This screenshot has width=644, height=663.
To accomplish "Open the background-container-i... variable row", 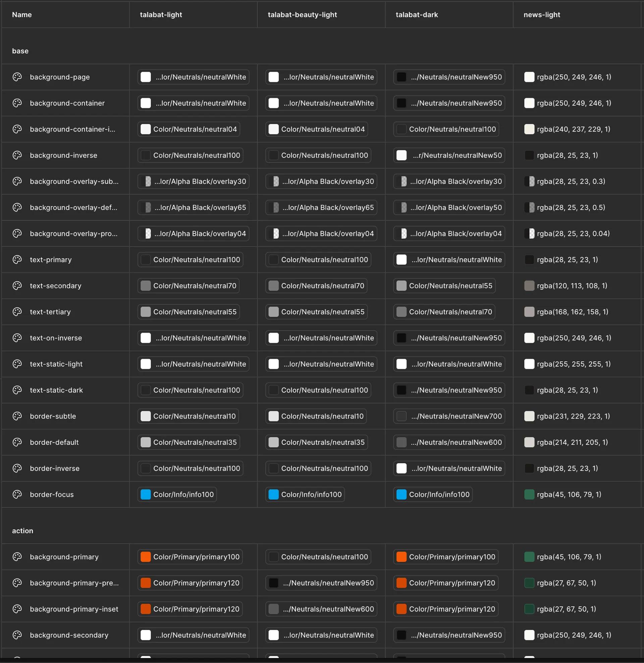I will (x=73, y=129).
